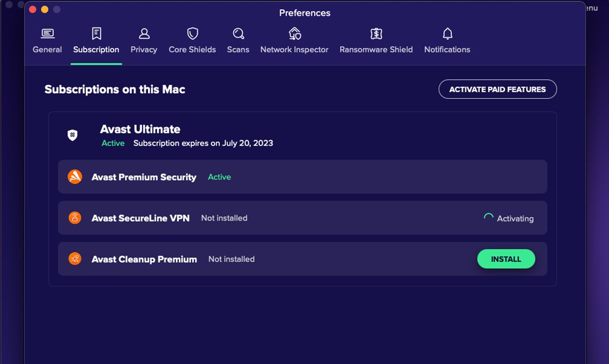Viewport: 609px width, 364px height.
Task: Click the Subscription bookmark icon
Action: tap(96, 32)
